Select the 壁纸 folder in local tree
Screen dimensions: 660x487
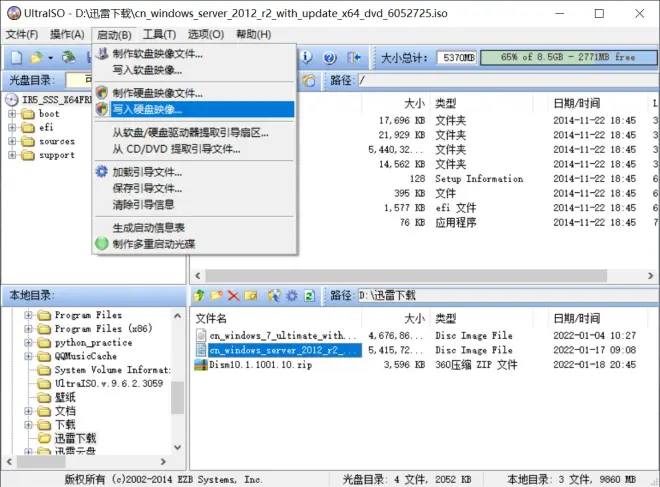tap(65, 397)
